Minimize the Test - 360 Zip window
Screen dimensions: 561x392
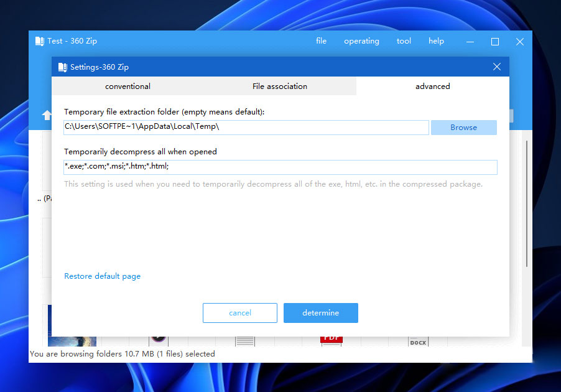tap(470, 42)
